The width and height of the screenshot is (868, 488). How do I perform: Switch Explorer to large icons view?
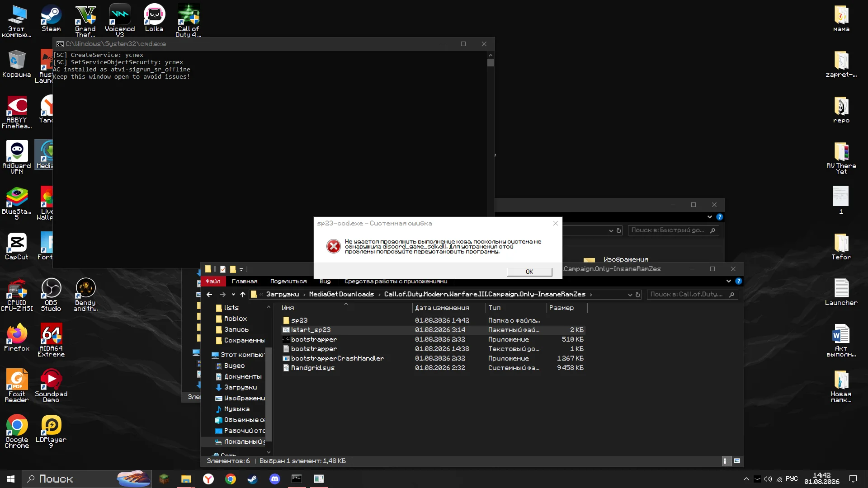[x=737, y=461]
